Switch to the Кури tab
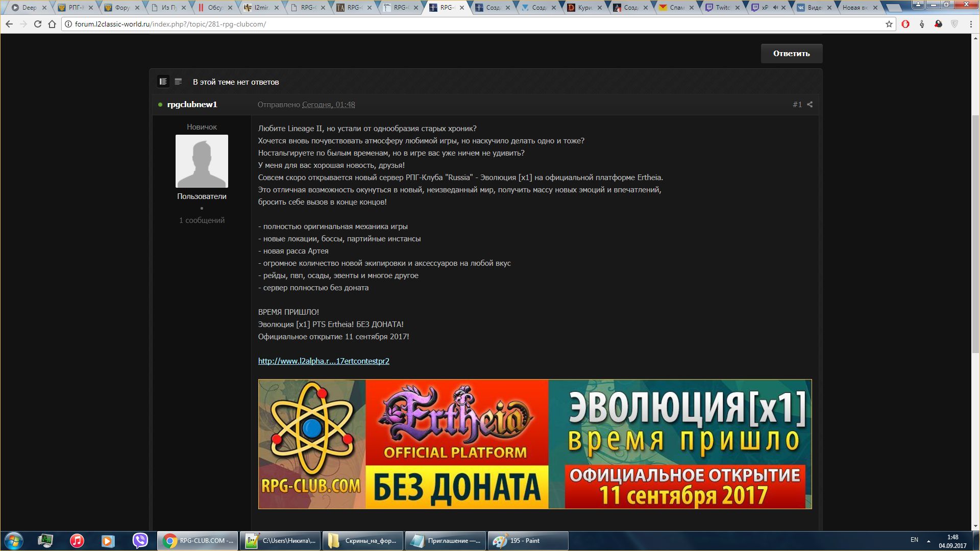The height and width of the screenshot is (551, 980). (584, 8)
